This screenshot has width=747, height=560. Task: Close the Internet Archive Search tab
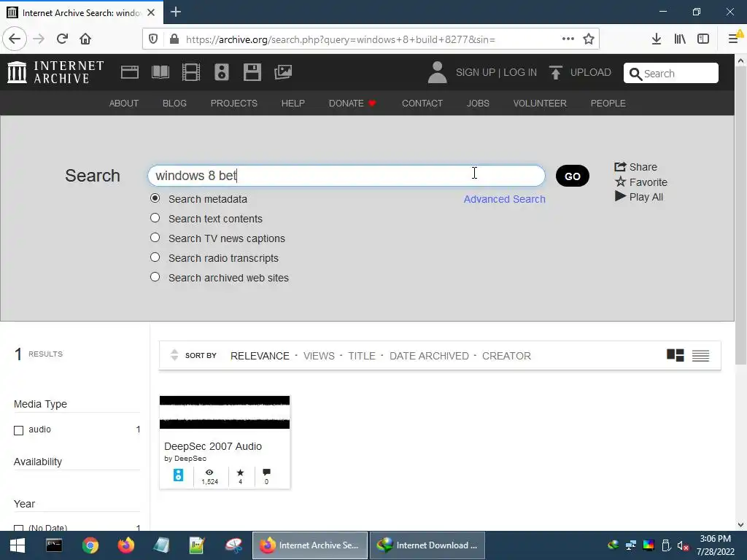[151, 12]
